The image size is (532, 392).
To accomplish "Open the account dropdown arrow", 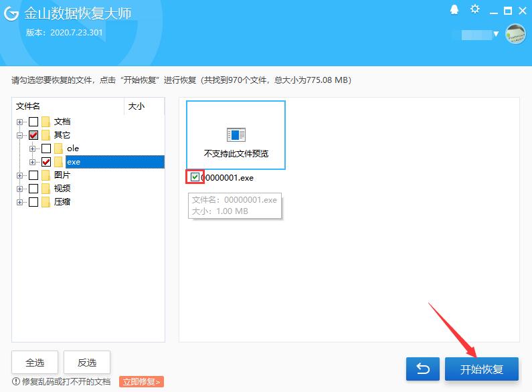I will (496, 34).
